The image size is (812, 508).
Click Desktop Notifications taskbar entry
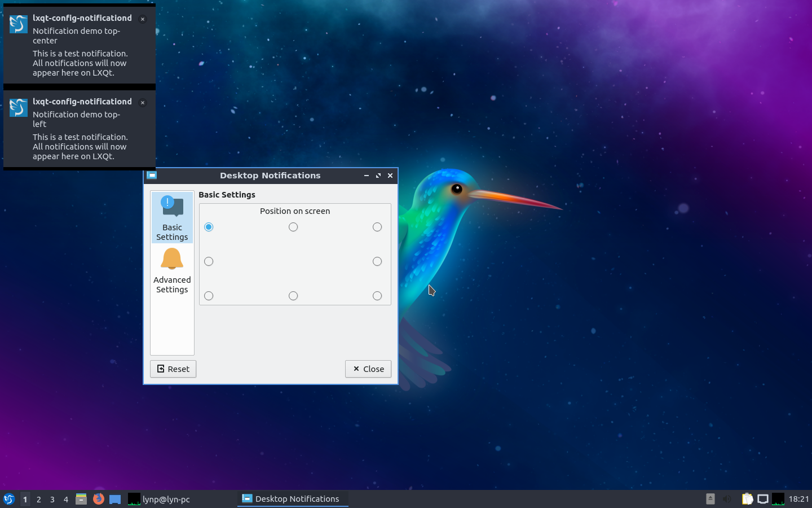[292, 499]
